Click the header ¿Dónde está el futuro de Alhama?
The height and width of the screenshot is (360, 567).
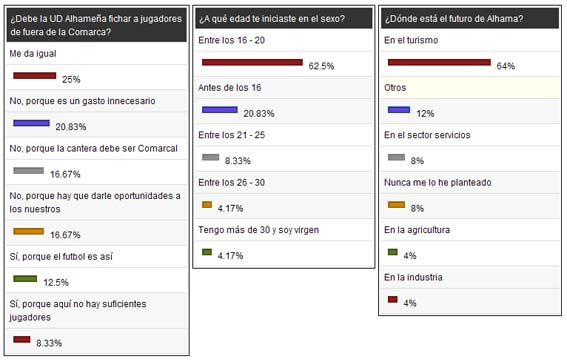470,18
